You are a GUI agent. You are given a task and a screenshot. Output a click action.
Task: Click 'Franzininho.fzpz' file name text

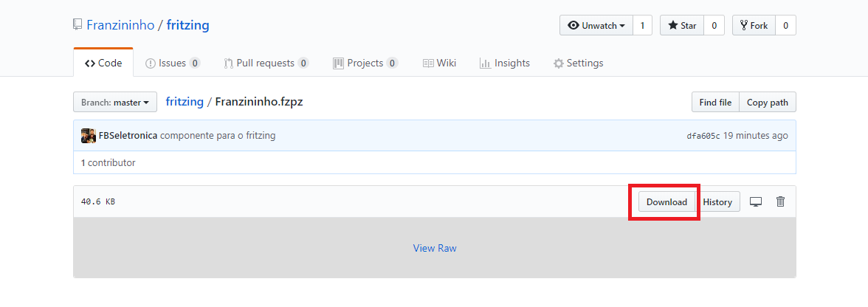(x=259, y=102)
